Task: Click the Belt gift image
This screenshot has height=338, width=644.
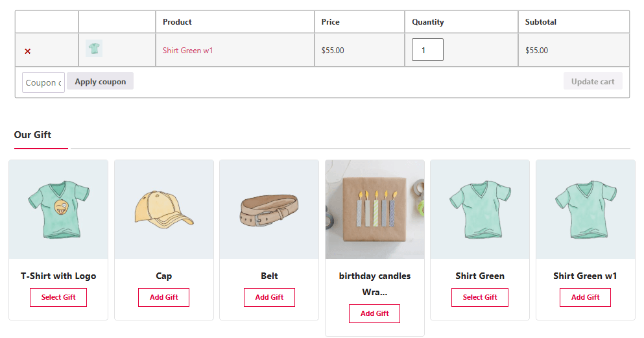Action: coord(269,210)
